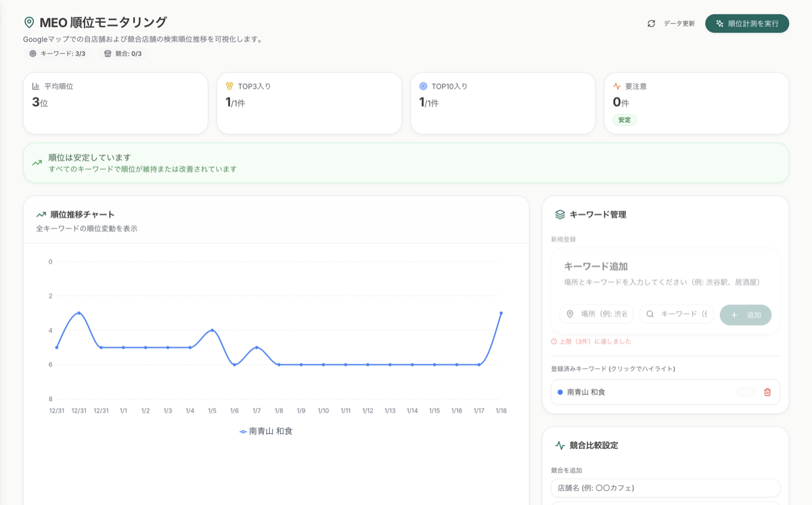
Task: Click the faded badge beside 南青山 和食 keyword
Action: pos(746,392)
